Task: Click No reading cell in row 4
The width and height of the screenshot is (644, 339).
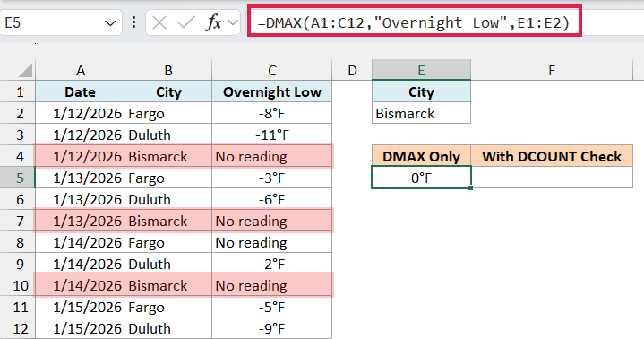Action: pos(272,156)
